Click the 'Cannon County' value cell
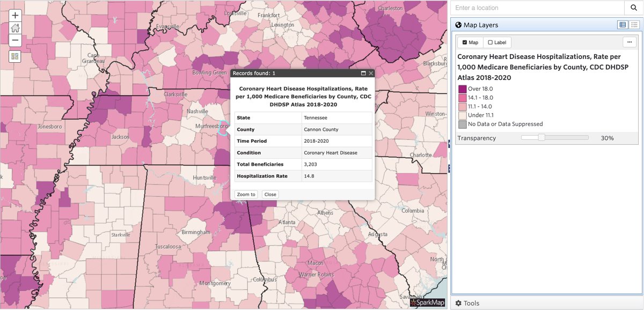 pyautogui.click(x=337, y=129)
